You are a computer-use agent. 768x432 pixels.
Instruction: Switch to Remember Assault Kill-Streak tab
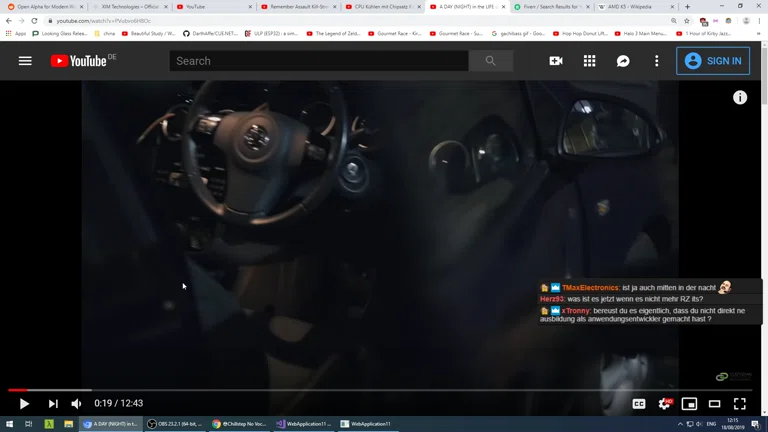(298, 7)
